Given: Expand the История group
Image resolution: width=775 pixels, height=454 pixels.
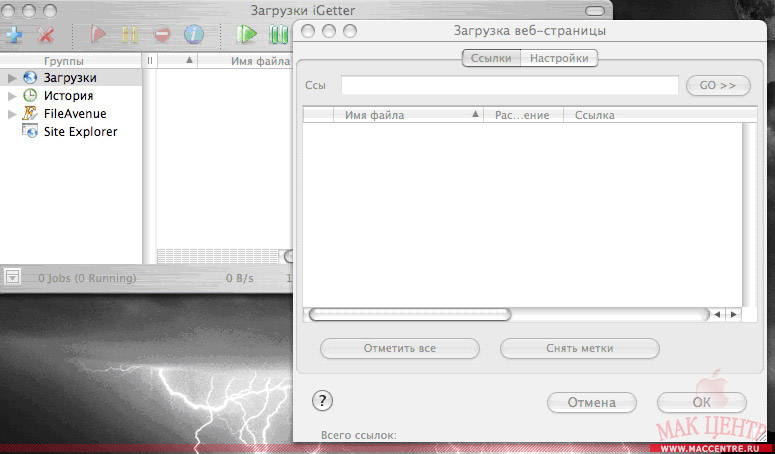Looking at the screenshot, I should pyautogui.click(x=12, y=96).
